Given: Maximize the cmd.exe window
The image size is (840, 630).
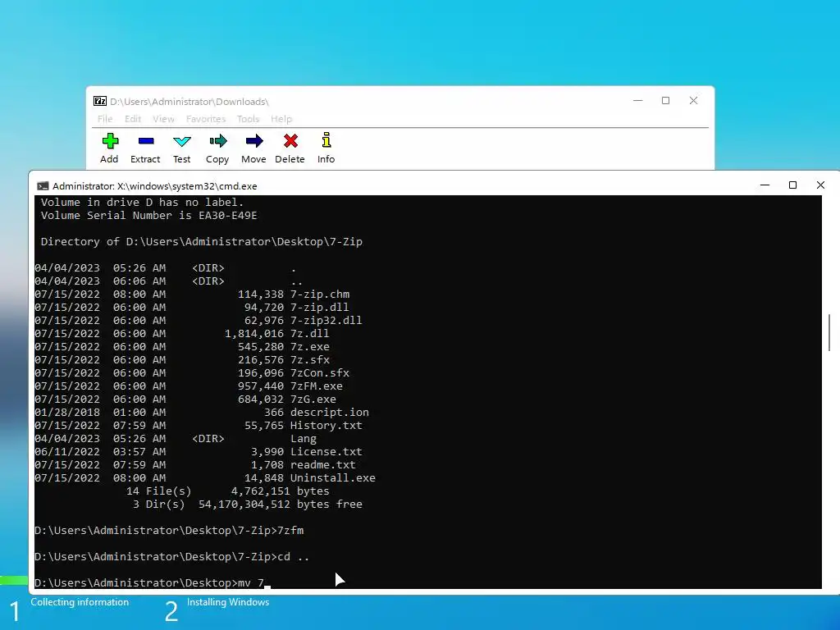Looking at the screenshot, I should (793, 185).
